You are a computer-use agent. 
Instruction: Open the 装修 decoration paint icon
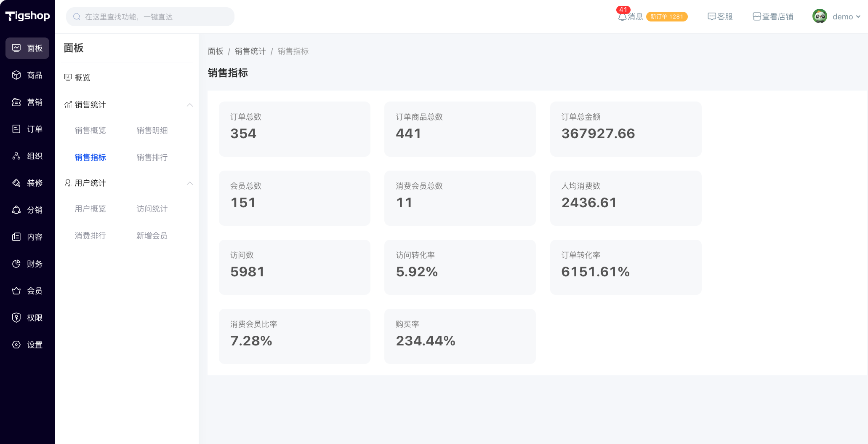(x=16, y=183)
